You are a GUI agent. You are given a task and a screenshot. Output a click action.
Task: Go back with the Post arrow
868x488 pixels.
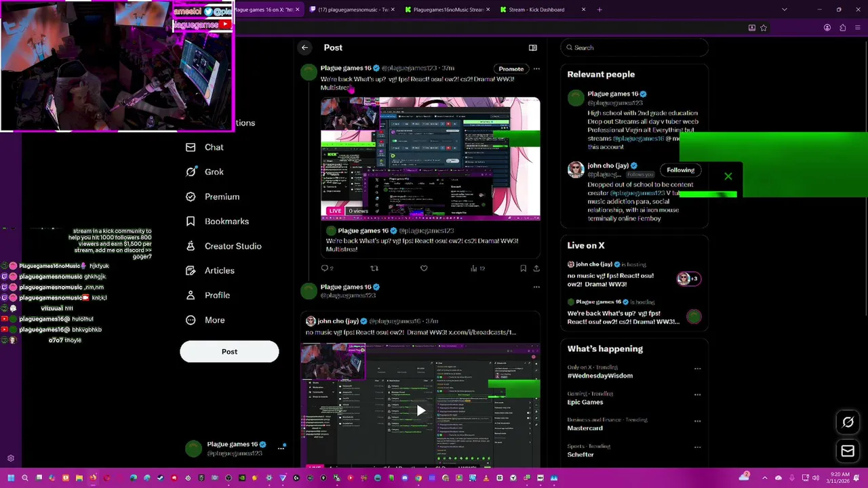tap(304, 47)
